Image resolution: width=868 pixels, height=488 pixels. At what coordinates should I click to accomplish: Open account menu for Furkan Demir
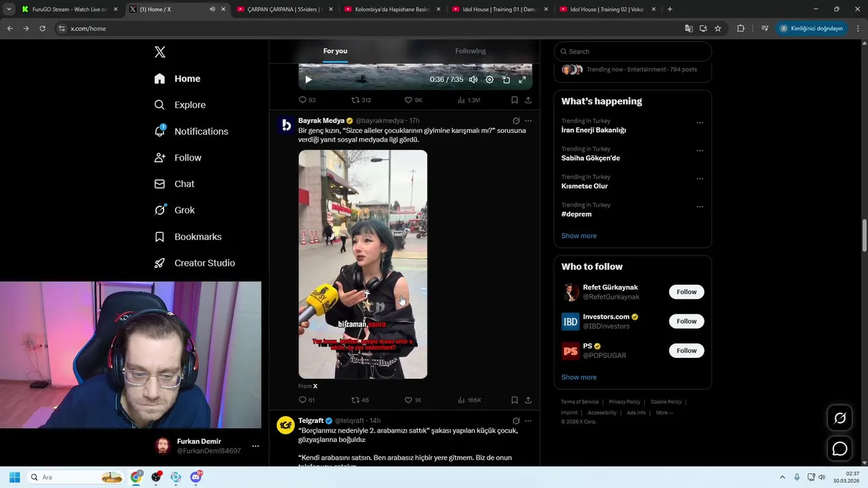point(255,446)
